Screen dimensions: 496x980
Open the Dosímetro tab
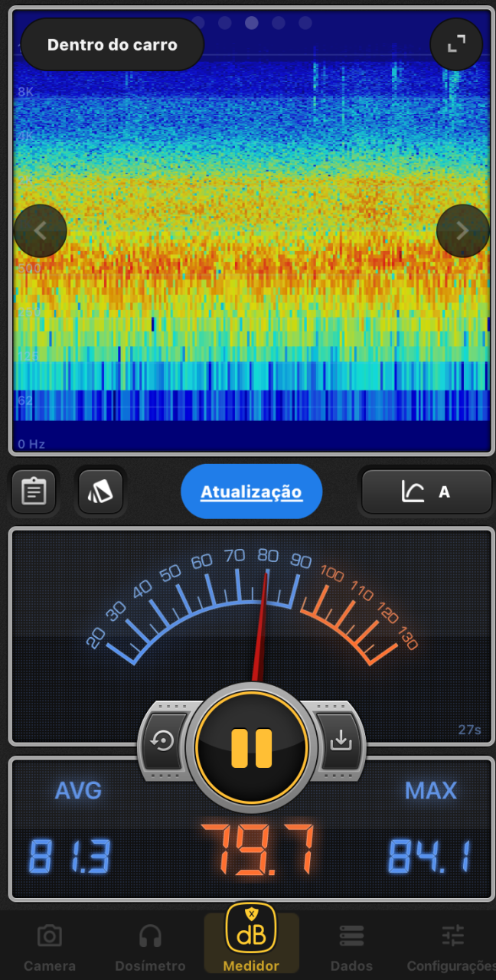click(x=150, y=946)
